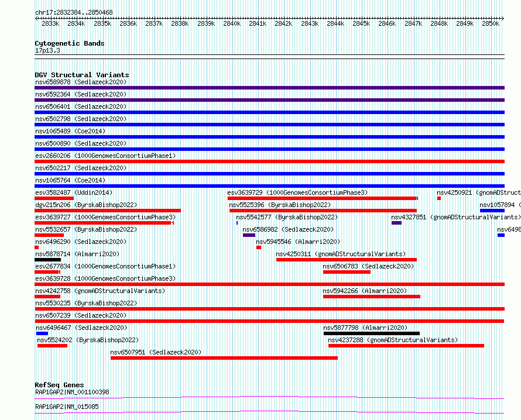Viewport: 521px width, 420px height.
Task: Click the nsv6506783 red variant bar
Action: (x=347, y=272)
